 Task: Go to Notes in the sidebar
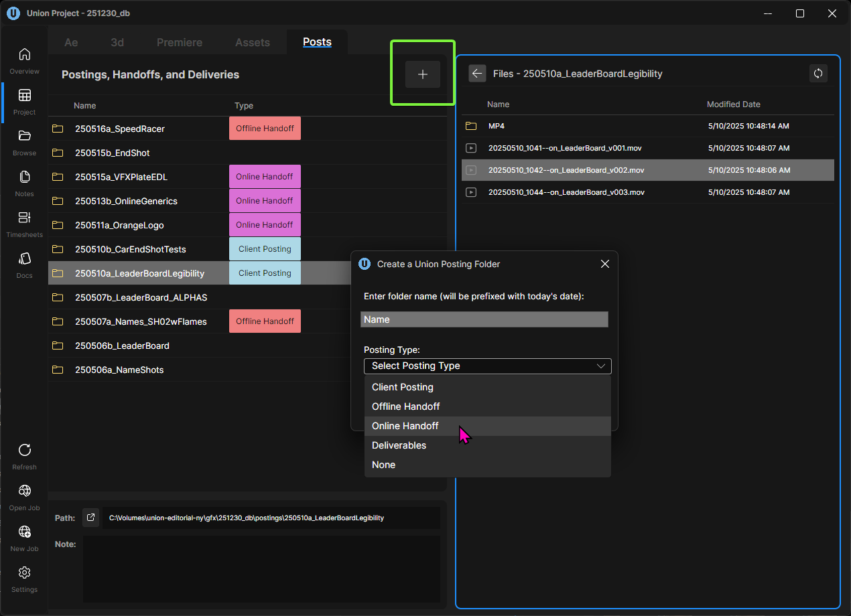24,183
